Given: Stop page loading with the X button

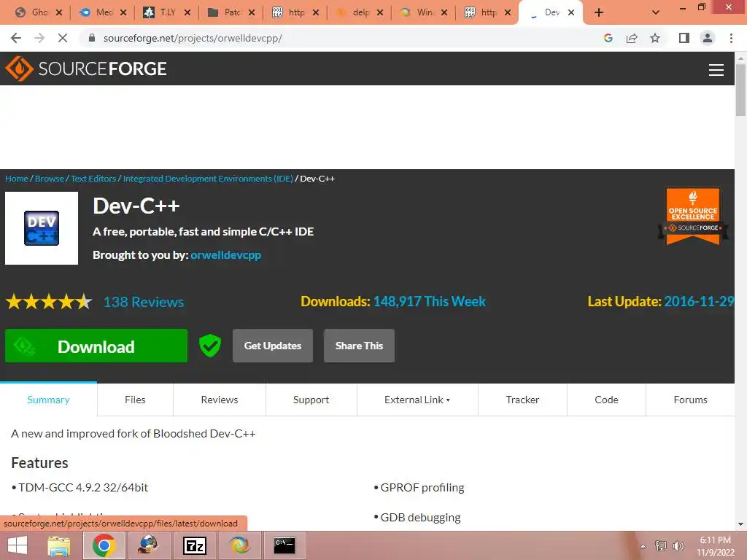Looking at the screenshot, I should (63, 38).
